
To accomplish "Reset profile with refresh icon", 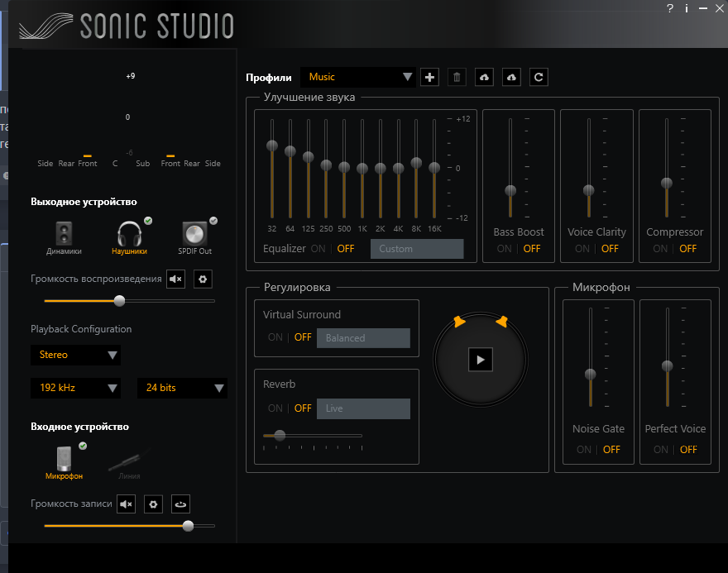I will coord(539,77).
